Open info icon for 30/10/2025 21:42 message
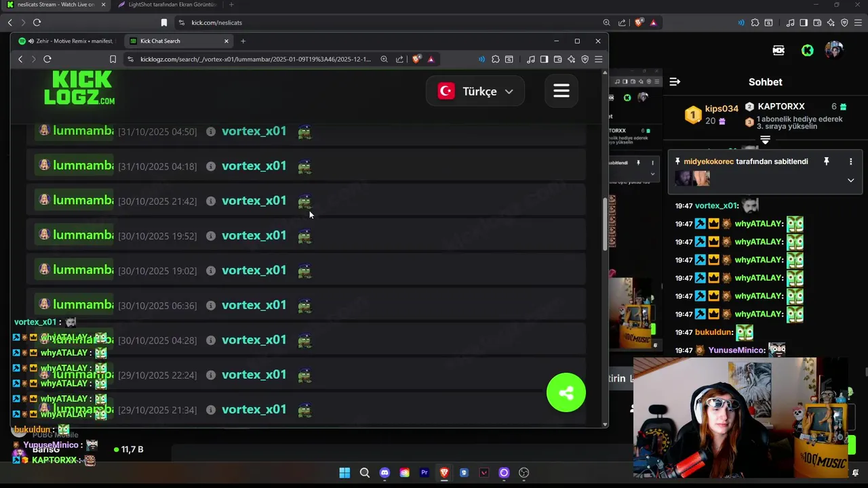 [211, 201]
